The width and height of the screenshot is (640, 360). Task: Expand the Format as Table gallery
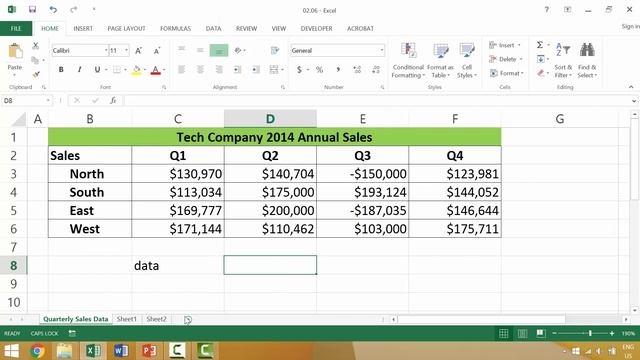coord(440,60)
